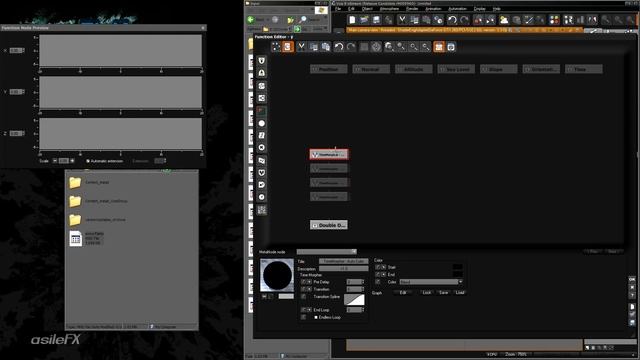Click the search magnifier in file browser window
The height and width of the screenshot is (360, 640).
click(303, 19)
